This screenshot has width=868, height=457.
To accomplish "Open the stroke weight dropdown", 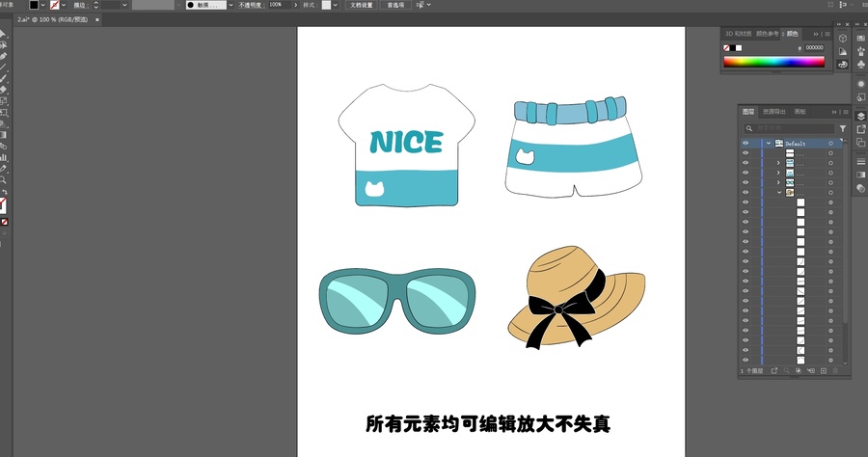I will click(x=124, y=5).
